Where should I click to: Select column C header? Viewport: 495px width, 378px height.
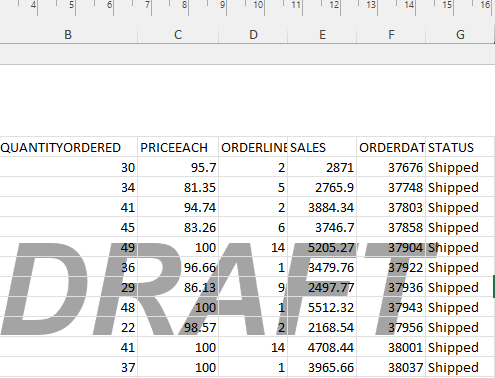click(x=178, y=35)
